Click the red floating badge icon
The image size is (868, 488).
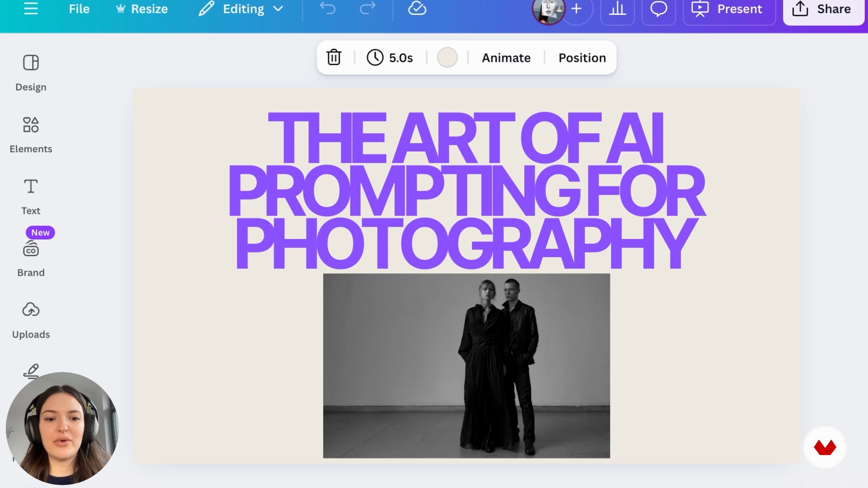[825, 448]
